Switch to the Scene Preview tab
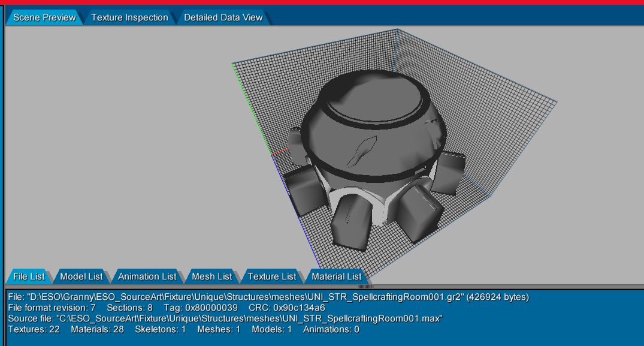The image size is (644, 346). tap(44, 17)
